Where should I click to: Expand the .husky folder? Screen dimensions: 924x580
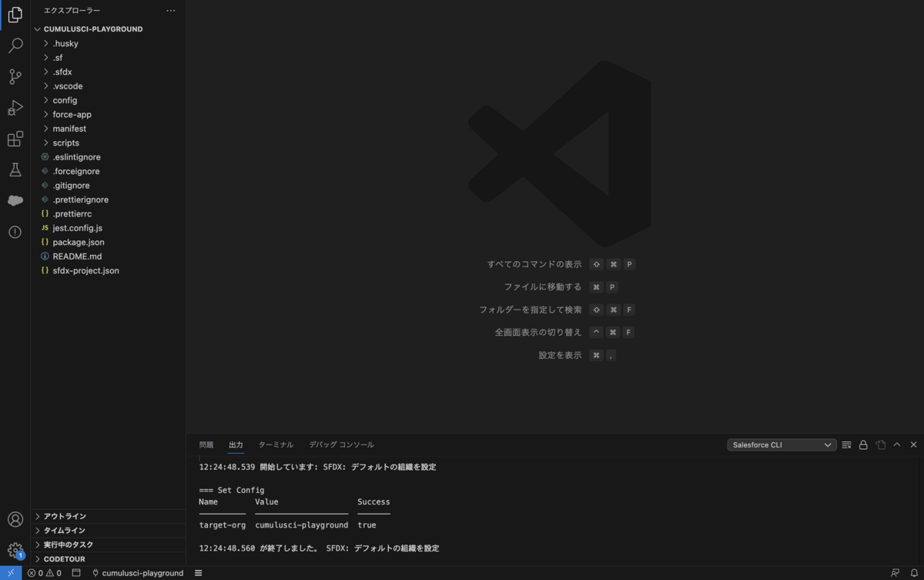tap(65, 44)
